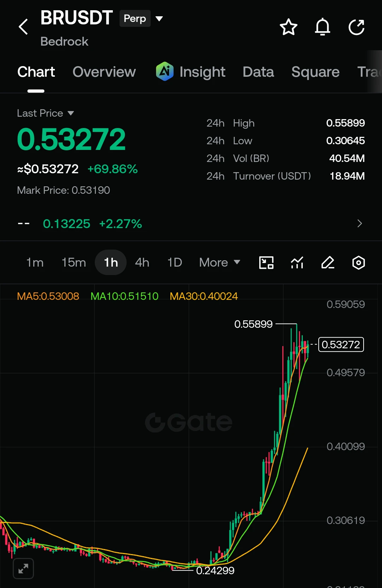382x588 pixels.
Task: Tap the Bedrock token name
Action: pos(64,41)
